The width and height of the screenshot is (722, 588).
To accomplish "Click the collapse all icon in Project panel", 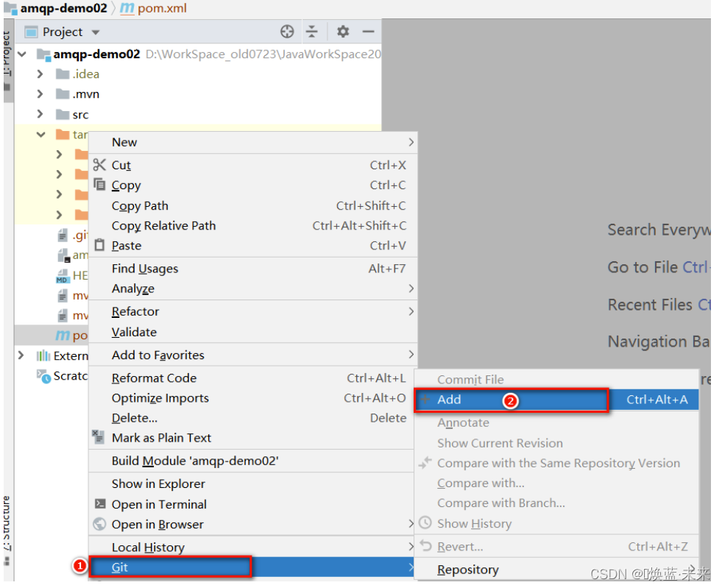I will pos(312,32).
